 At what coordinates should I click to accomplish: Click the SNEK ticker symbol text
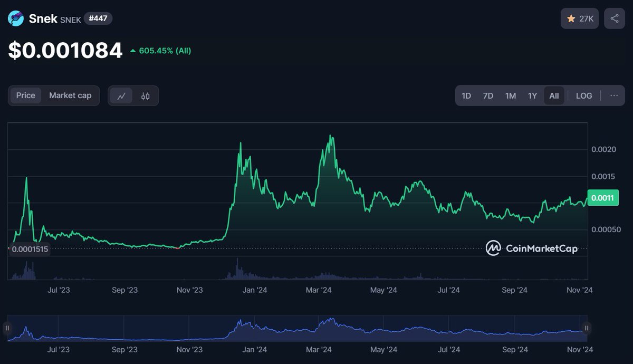point(71,20)
